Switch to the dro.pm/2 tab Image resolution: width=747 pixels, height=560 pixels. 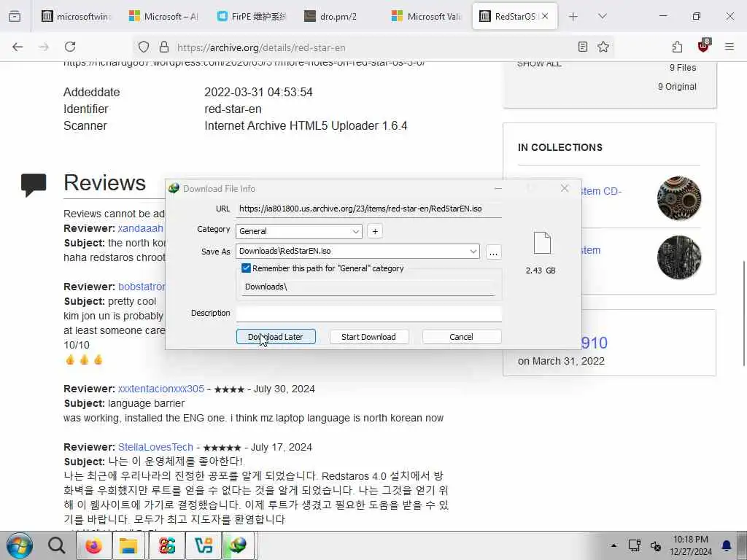pos(338,16)
